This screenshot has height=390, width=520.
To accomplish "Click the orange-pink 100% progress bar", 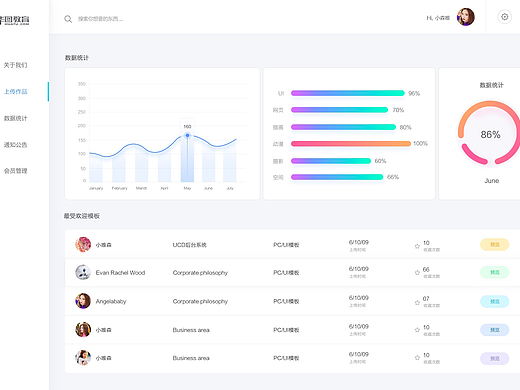I will tap(351, 144).
